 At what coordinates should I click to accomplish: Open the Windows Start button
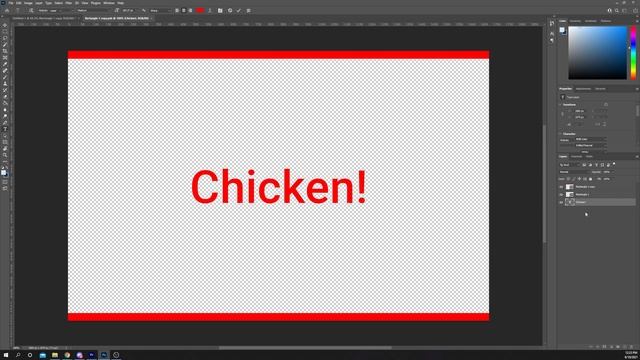[6, 355]
